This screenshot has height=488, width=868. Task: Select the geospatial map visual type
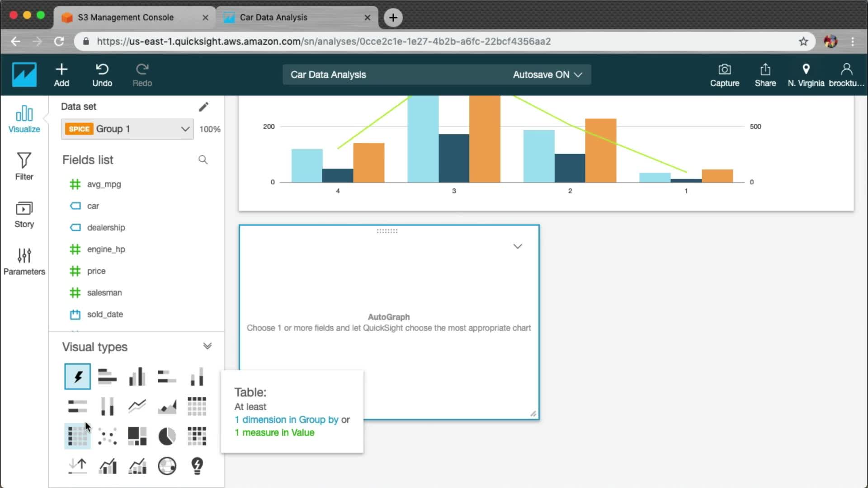coord(167,466)
